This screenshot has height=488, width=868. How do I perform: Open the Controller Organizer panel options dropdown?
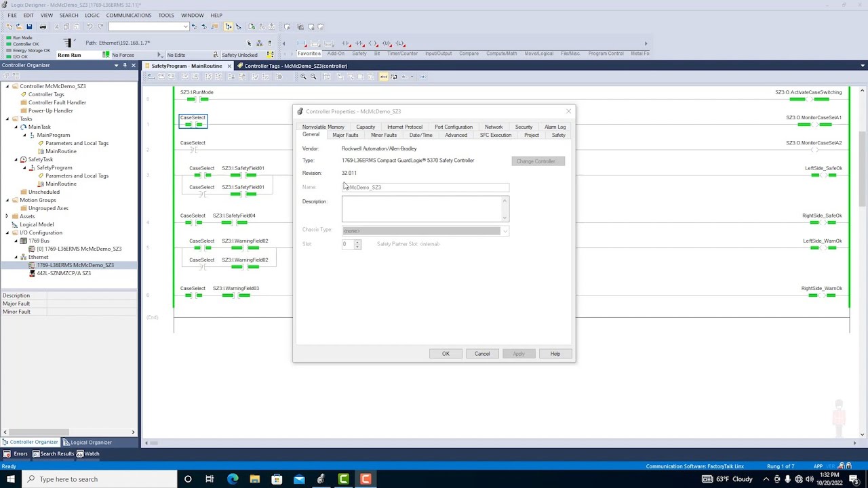click(117, 65)
